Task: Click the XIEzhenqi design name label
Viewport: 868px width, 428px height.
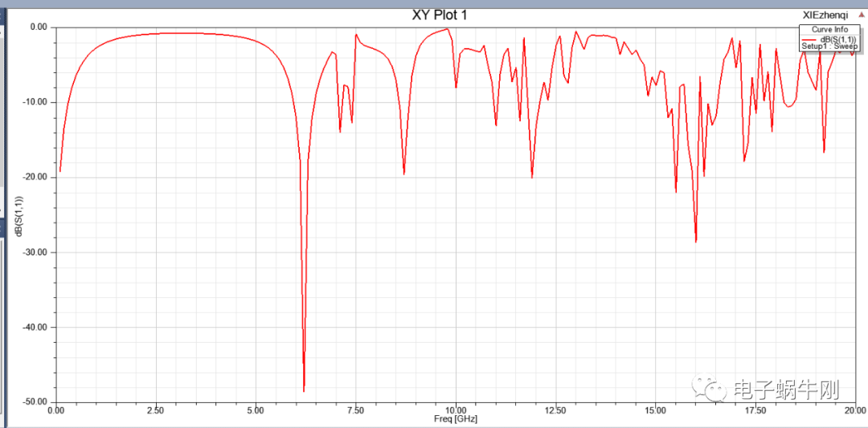Action: (825, 15)
